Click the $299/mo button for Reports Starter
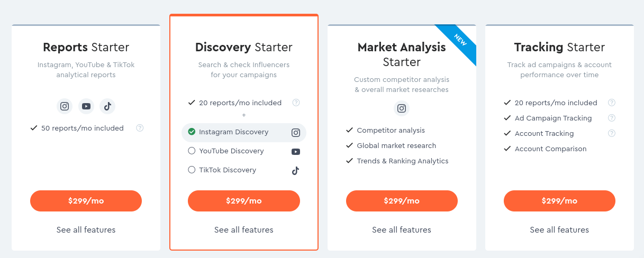The image size is (644, 258). tap(86, 201)
